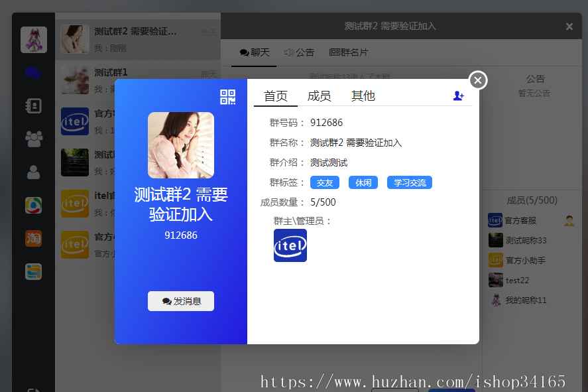588x392 pixels.
Task: Click the 休闲 group tag
Action: [x=363, y=182]
